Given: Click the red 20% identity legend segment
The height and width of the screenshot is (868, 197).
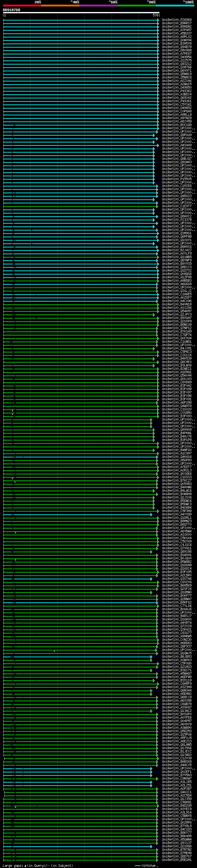Looking at the screenshot, I should (x=22, y=6).
